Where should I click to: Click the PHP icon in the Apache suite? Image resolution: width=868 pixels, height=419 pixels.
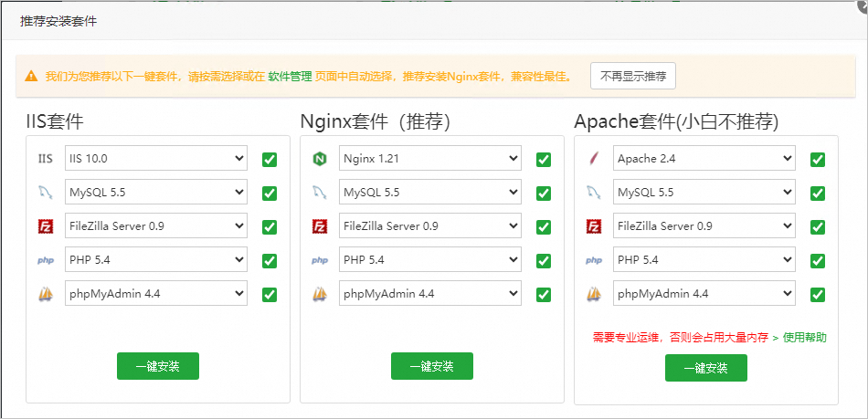pyautogui.click(x=594, y=260)
